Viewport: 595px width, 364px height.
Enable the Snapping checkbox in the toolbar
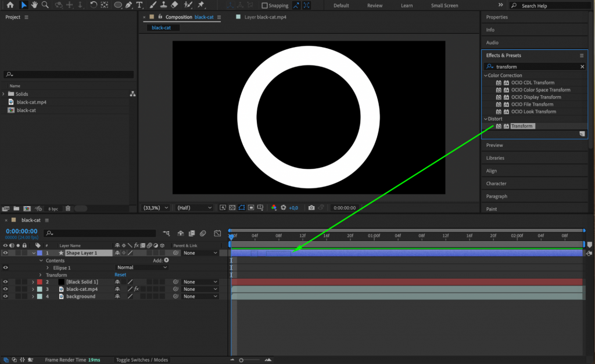tap(264, 5)
